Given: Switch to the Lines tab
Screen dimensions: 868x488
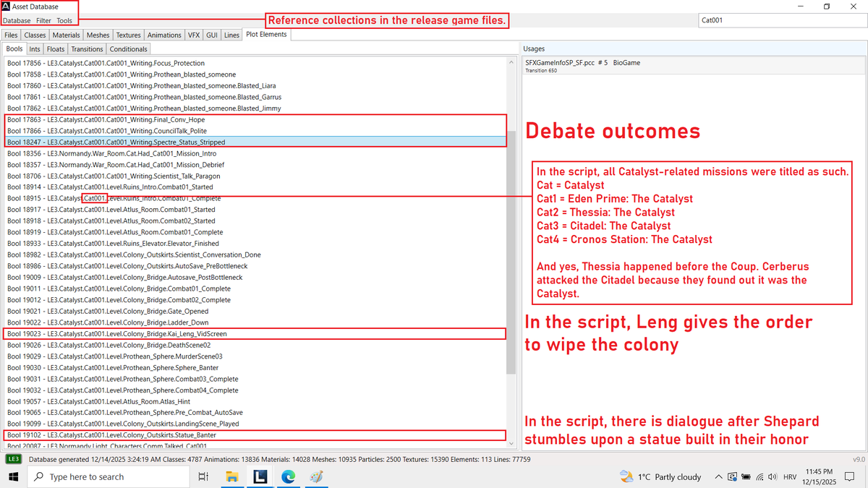Looking at the screenshot, I should click(231, 35).
